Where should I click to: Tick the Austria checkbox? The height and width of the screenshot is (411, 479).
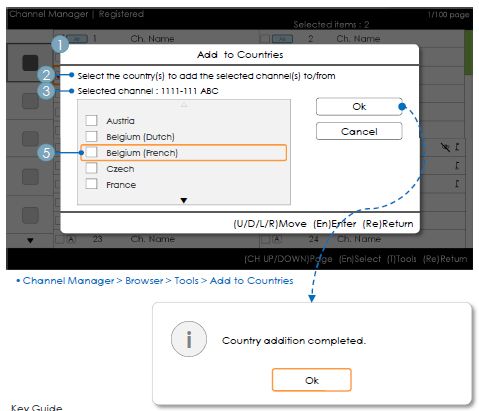coord(91,120)
